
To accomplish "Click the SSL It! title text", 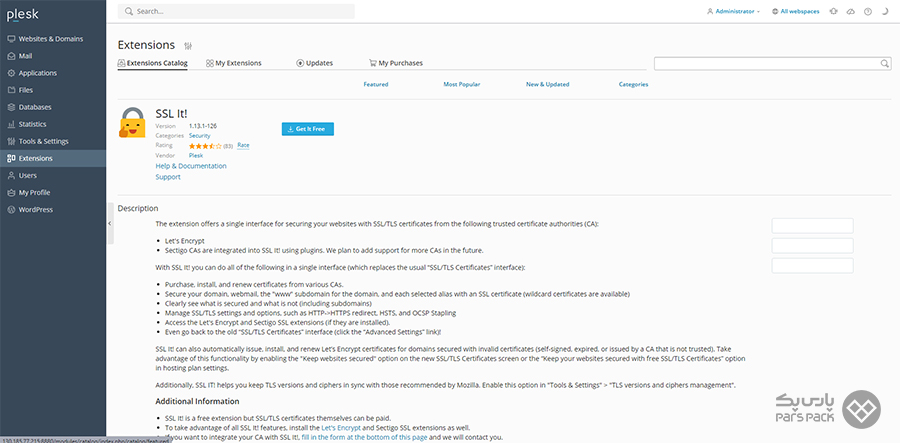I will point(174,113).
